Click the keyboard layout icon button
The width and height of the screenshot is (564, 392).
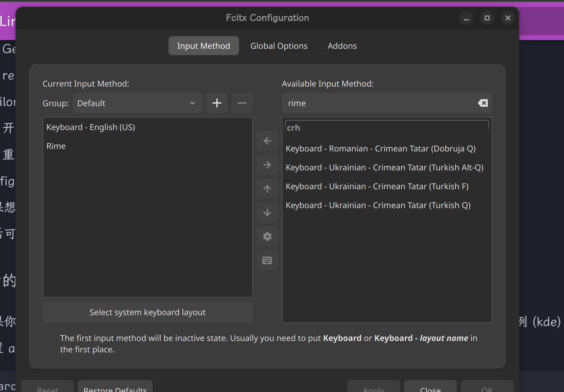[x=267, y=260]
